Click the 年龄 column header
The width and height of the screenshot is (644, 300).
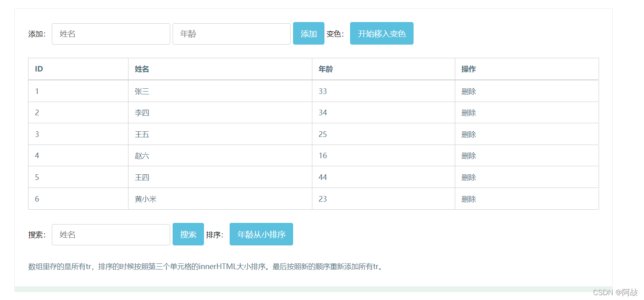(x=383, y=69)
